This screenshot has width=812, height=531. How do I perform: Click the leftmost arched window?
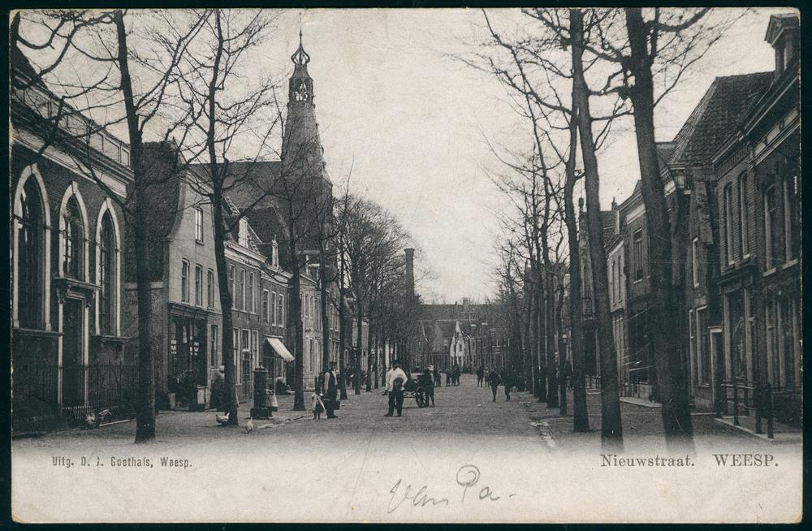point(30,252)
